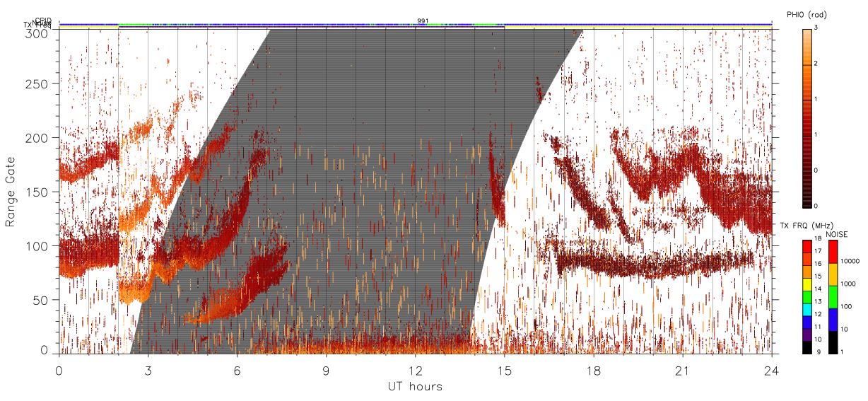Click the 15 tick on UT hours axis
Image resolution: width=868 pixels, height=401 pixels.
[505, 370]
